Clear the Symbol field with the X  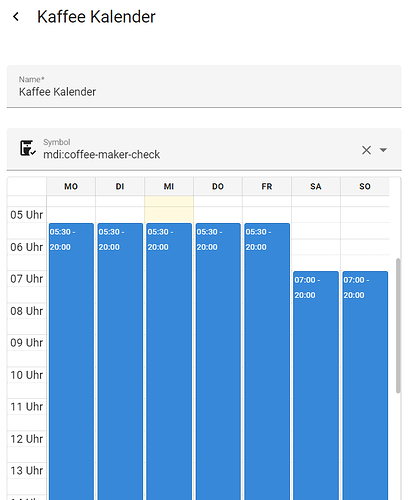coord(366,150)
